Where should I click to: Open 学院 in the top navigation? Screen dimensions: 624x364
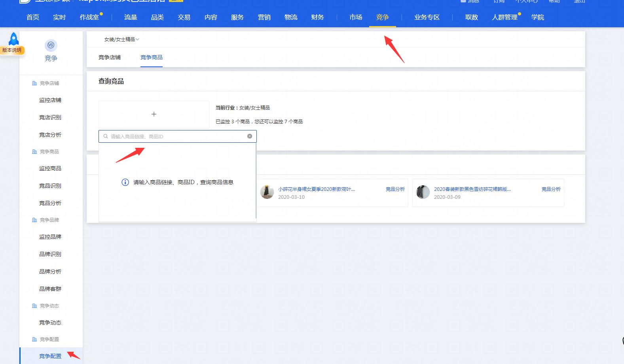click(538, 17)
